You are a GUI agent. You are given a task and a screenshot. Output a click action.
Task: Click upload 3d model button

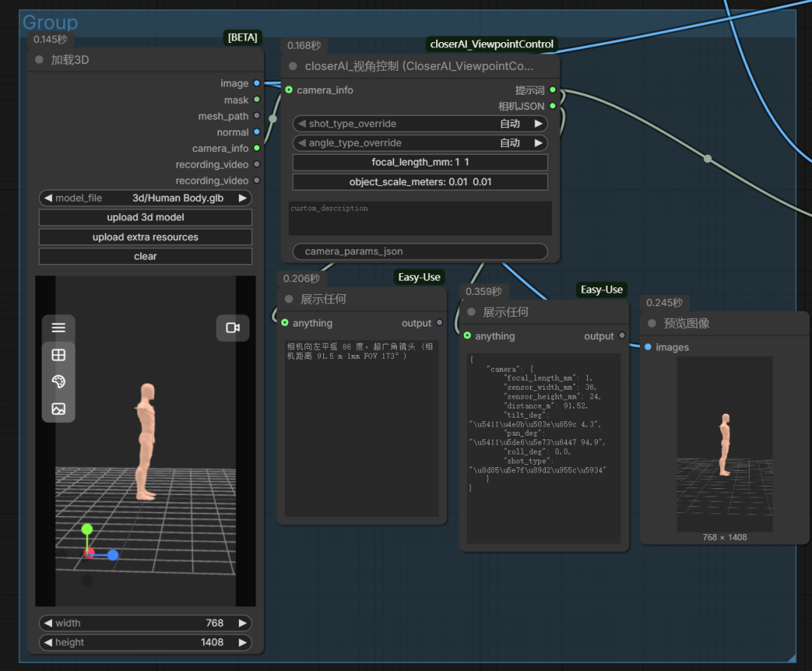click(x=146, y=217)
